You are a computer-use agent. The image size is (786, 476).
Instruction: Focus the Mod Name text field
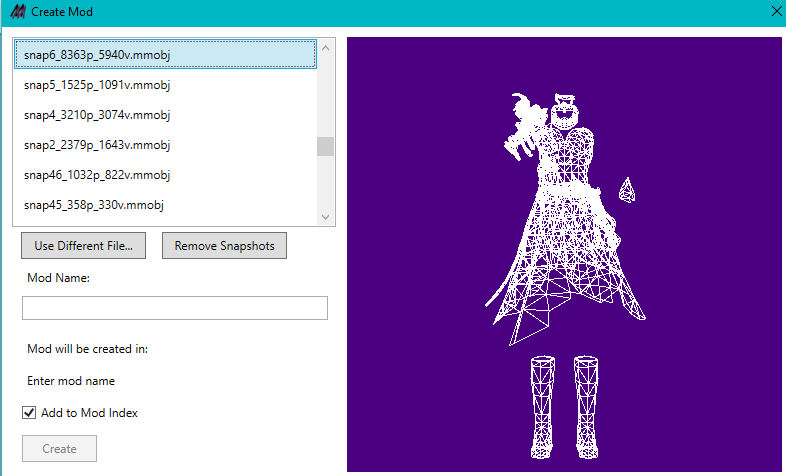[x=175, y=308]
